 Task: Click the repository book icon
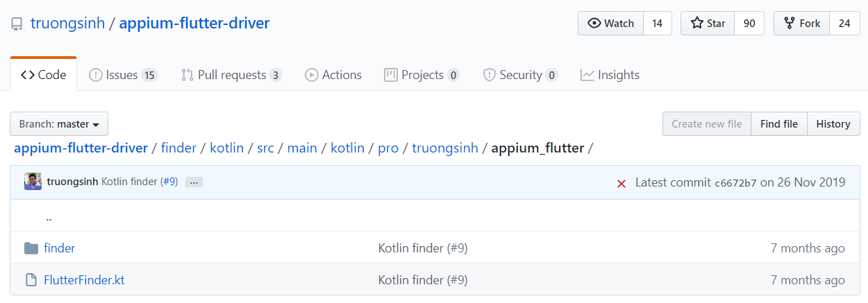point(17,24)
